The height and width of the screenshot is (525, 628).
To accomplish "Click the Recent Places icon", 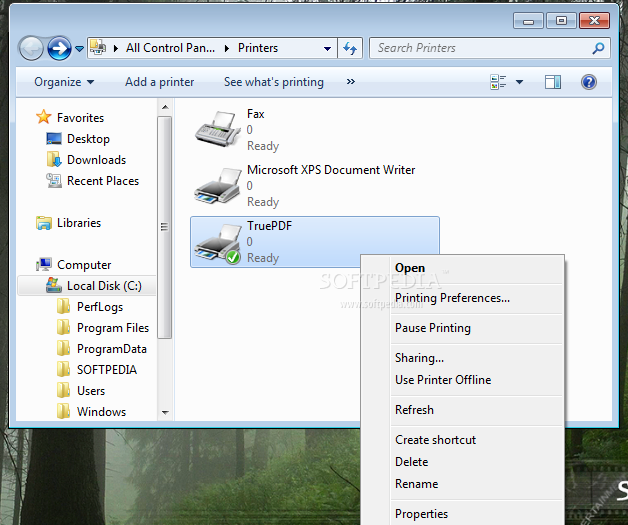I will pos(54,181).
